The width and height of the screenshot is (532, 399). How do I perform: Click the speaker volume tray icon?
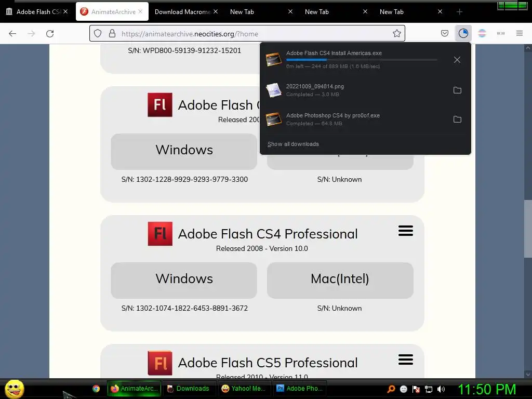point(441,389)
